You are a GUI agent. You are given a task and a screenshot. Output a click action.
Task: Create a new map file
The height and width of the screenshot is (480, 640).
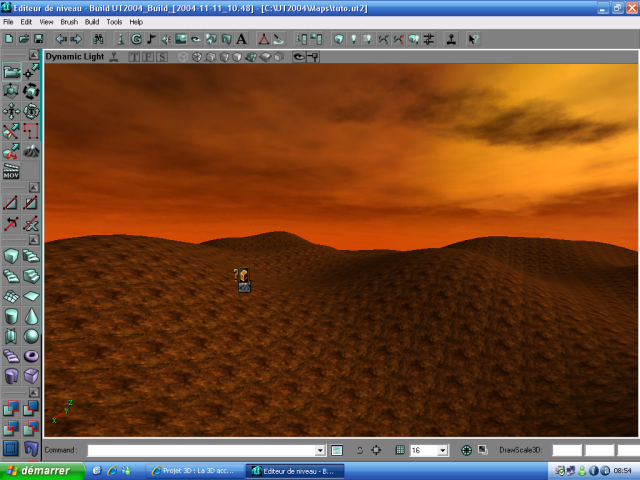pos(9,39)
